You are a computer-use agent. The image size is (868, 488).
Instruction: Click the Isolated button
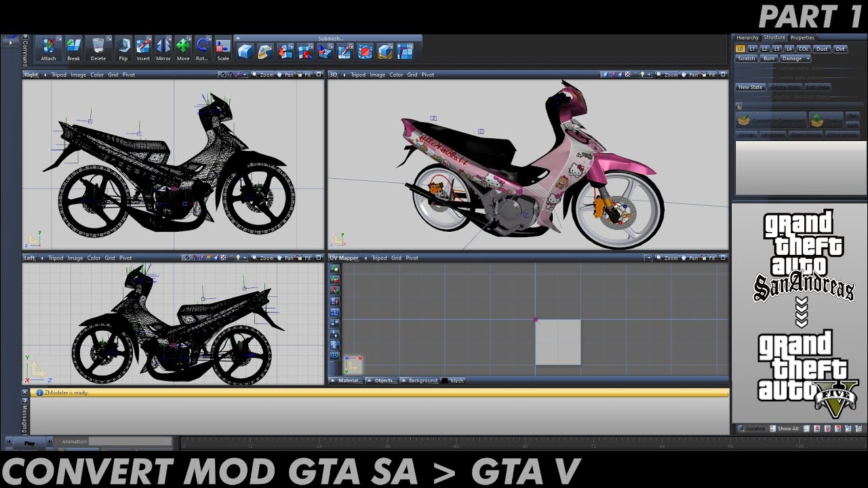click(751, 428)
